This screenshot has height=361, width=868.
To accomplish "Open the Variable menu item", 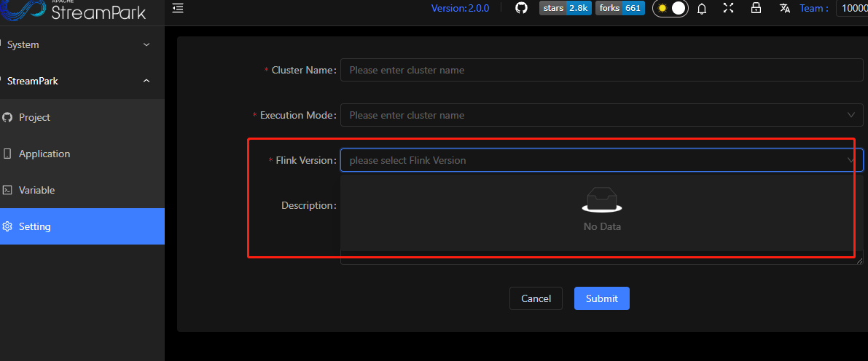I will pyautogui.click(x=82, y=190).
